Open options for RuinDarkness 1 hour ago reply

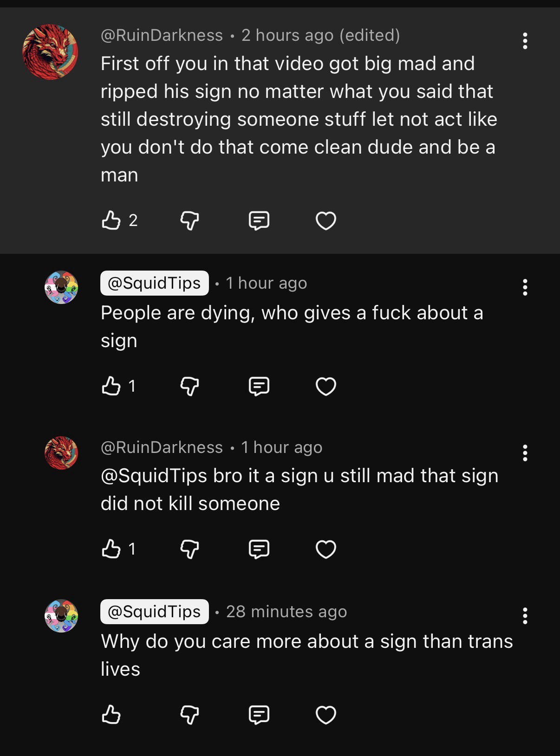tap(525, 452)
